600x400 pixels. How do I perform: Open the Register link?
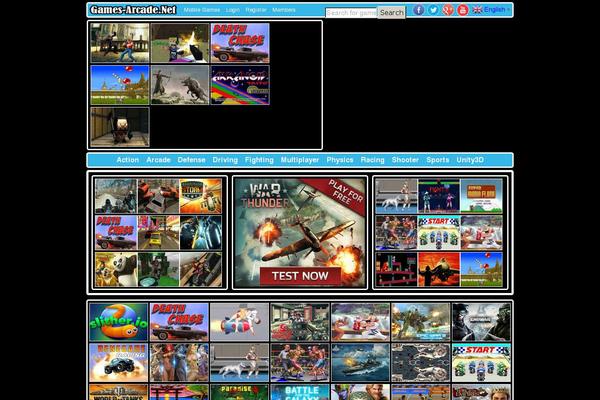[x=256, y=10]
